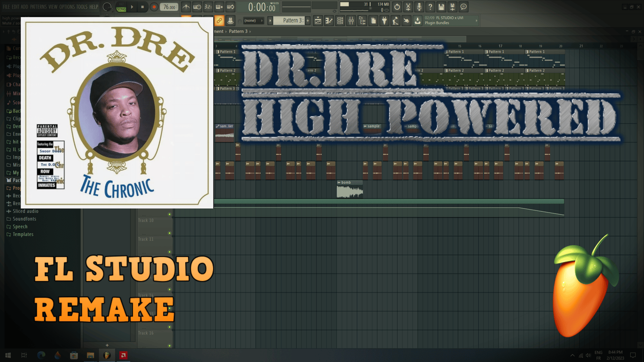Open the FILE menu
Viewport: 644px width, 362px height.
click(6, 7)
